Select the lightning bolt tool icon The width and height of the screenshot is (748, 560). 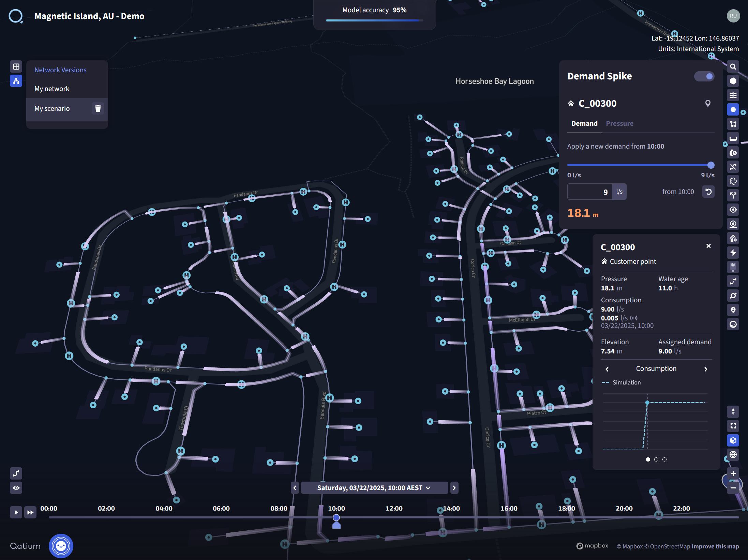point(733,253)
